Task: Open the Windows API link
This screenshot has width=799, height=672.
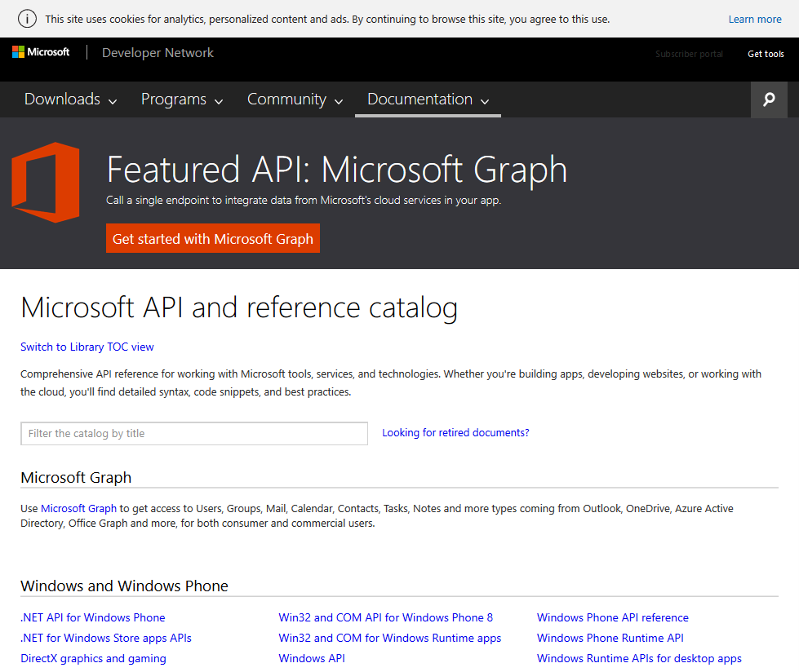Action: tap(312, 658)
